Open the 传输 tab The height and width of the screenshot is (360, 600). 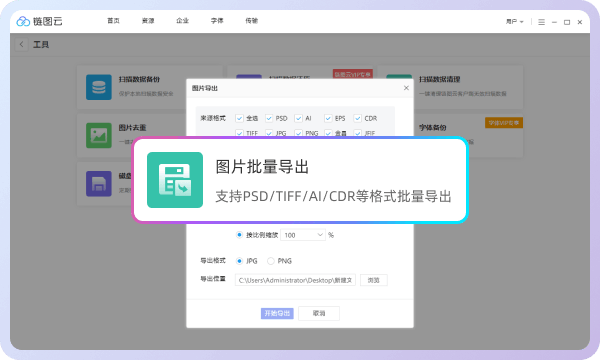click(251, 21)
